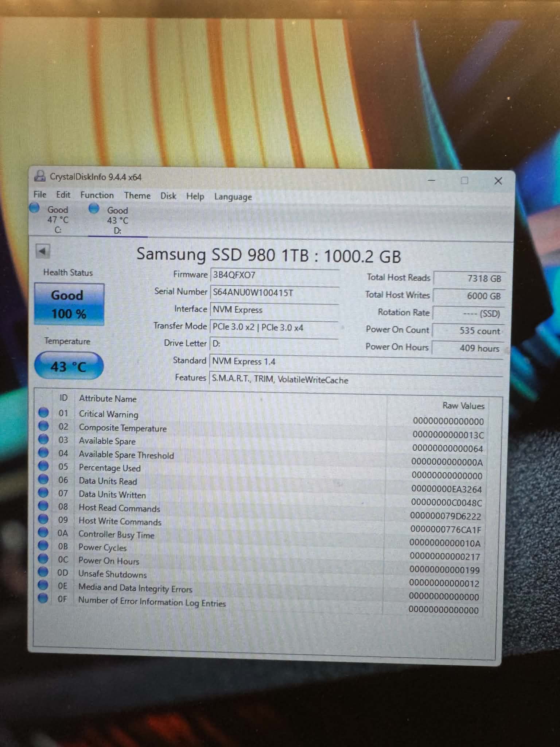Click the status icon for Number of Error Information Log Entries
This screenshot has width=560, height=747.
(43, 598)
